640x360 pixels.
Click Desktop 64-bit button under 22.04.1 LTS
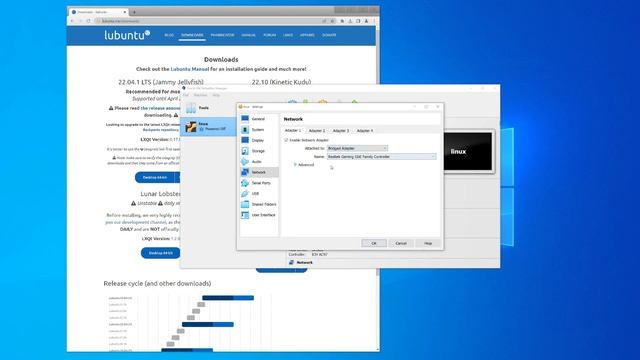tap(155, 178)
